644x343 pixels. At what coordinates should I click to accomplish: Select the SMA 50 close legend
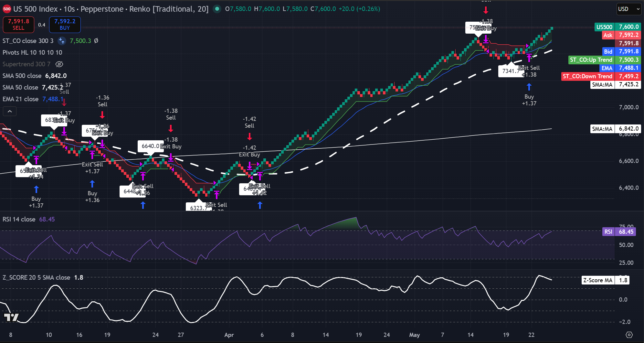pyautogui.click(x=20, y=87)
